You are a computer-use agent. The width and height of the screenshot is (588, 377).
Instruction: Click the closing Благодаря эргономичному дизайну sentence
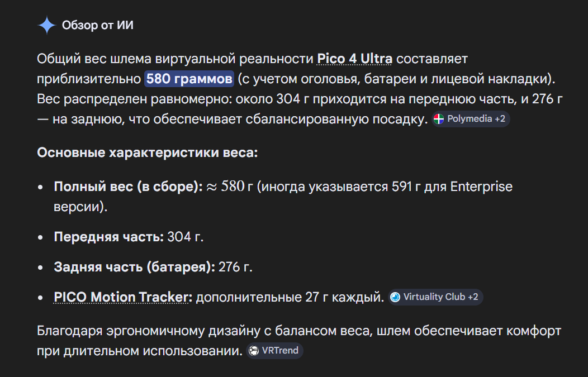coord(299,341)
